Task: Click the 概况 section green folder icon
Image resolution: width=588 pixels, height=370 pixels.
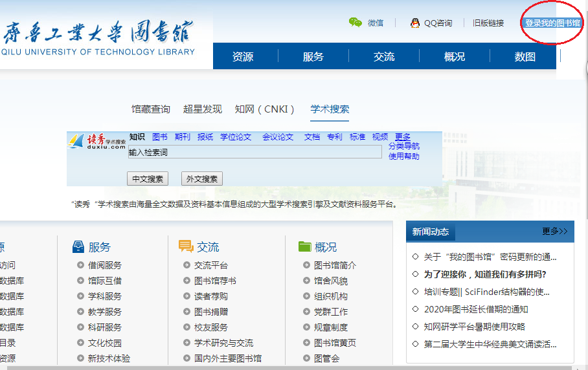Action: click(305, 246)
